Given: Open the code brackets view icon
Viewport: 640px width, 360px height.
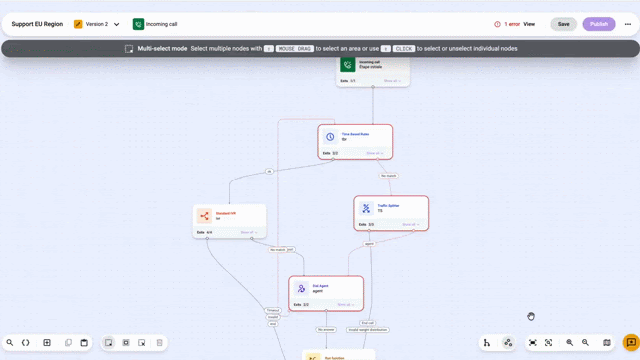Looking at the screenshot, I should (x=26, y=342).
